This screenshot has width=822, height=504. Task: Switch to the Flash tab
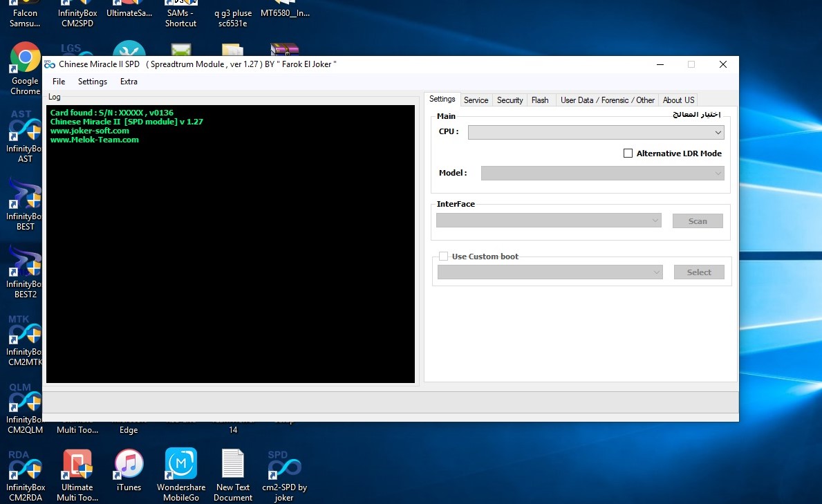pyautogui.click(x=540, y=100)
